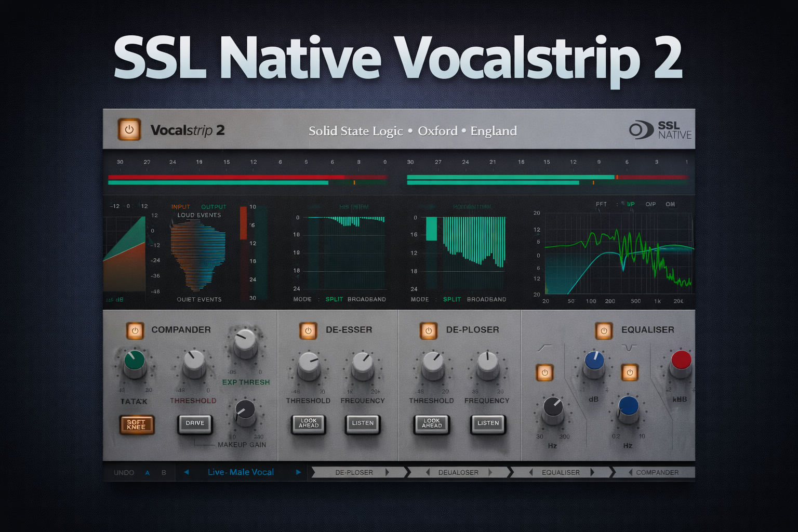Select B comparison slot
Viewport: 798px width, 532px height.
(164, 473)
